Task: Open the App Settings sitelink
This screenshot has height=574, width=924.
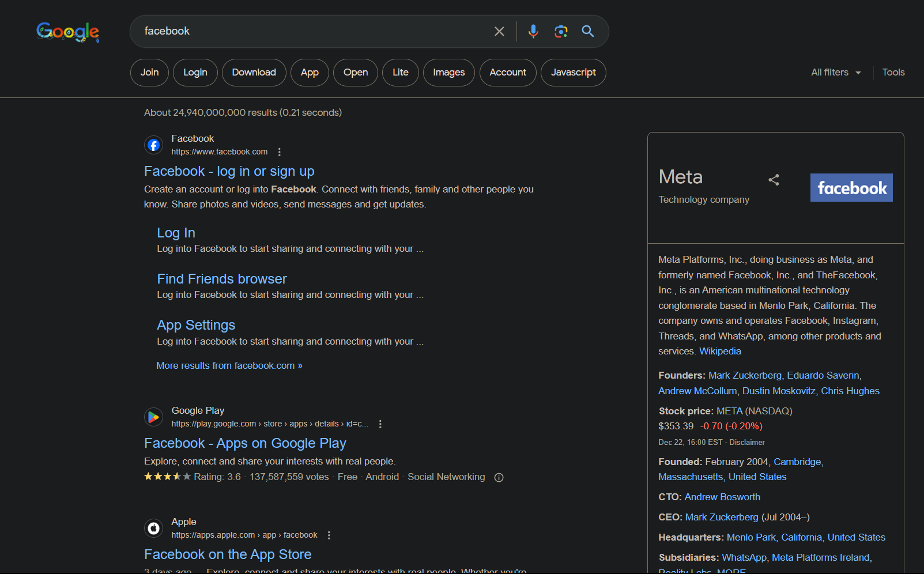Action: coord(196,325)
